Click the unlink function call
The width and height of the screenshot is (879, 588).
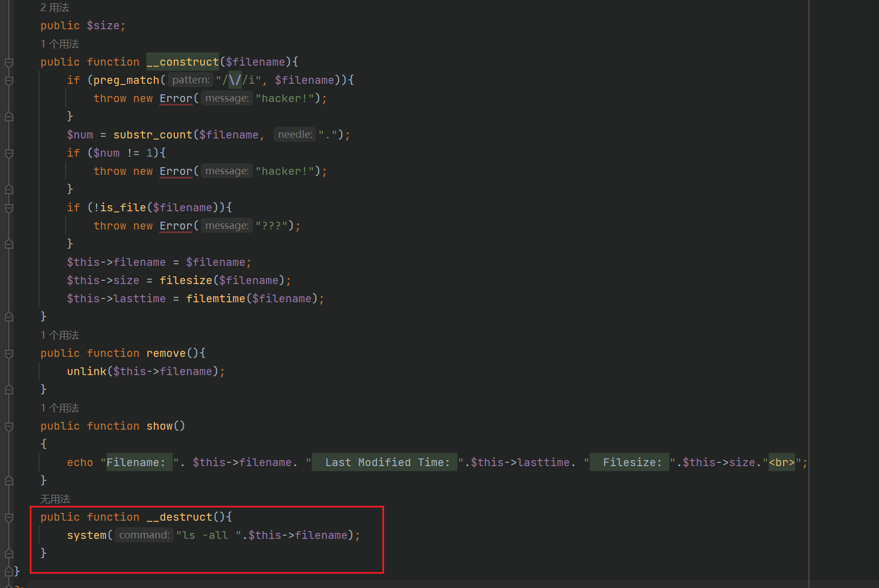pos(87,372)
